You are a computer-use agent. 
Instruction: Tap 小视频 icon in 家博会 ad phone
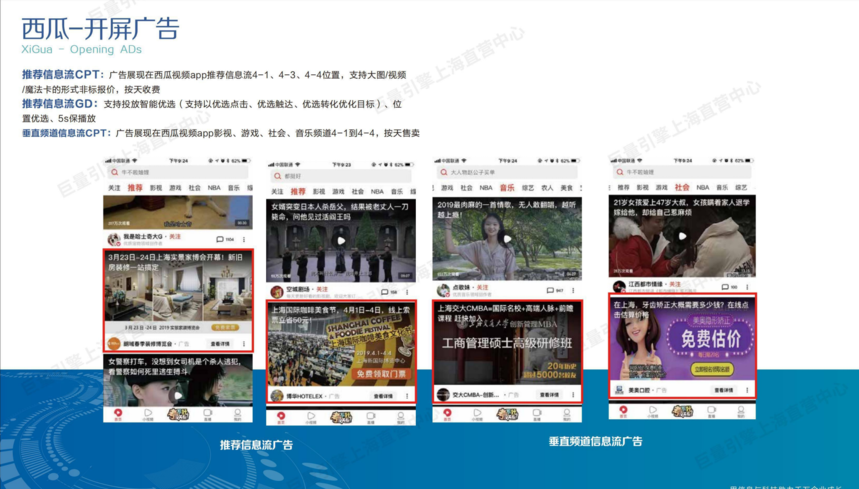coord(148,415)
